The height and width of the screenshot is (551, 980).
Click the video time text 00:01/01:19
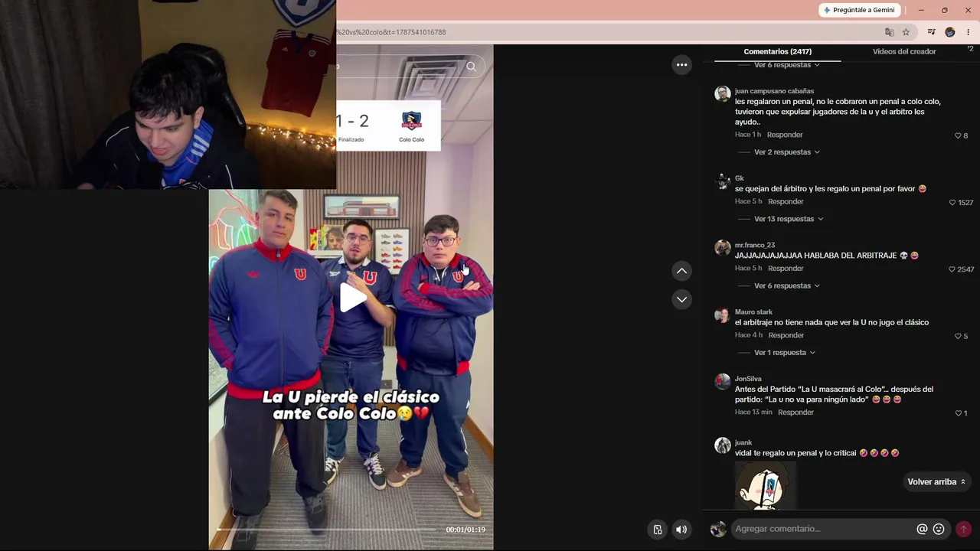point(465,530)
